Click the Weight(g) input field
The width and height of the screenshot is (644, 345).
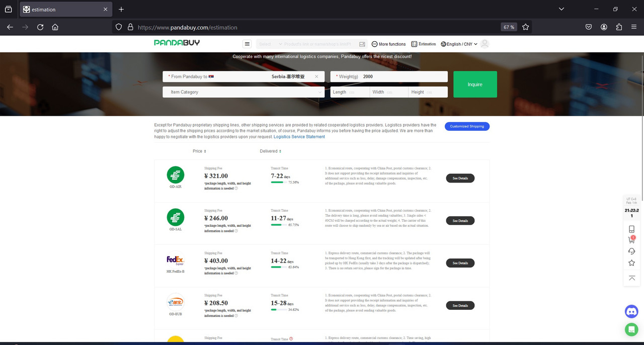click(389, 76)
